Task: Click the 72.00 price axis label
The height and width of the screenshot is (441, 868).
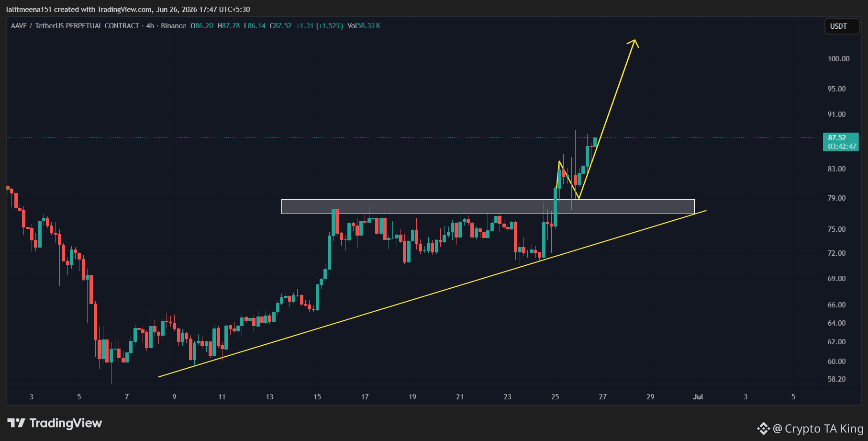Action: 837,253
